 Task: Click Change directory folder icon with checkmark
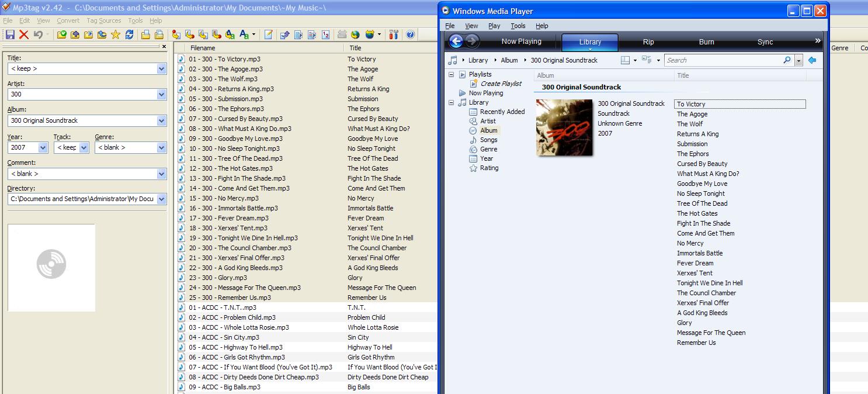pos(61,34)
